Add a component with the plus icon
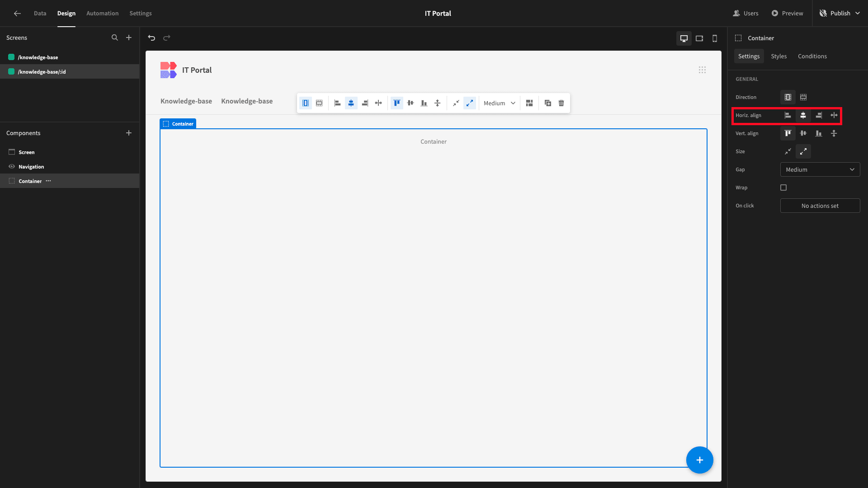The width and height of the screenshot is (868, 488). tap(129, 133)
